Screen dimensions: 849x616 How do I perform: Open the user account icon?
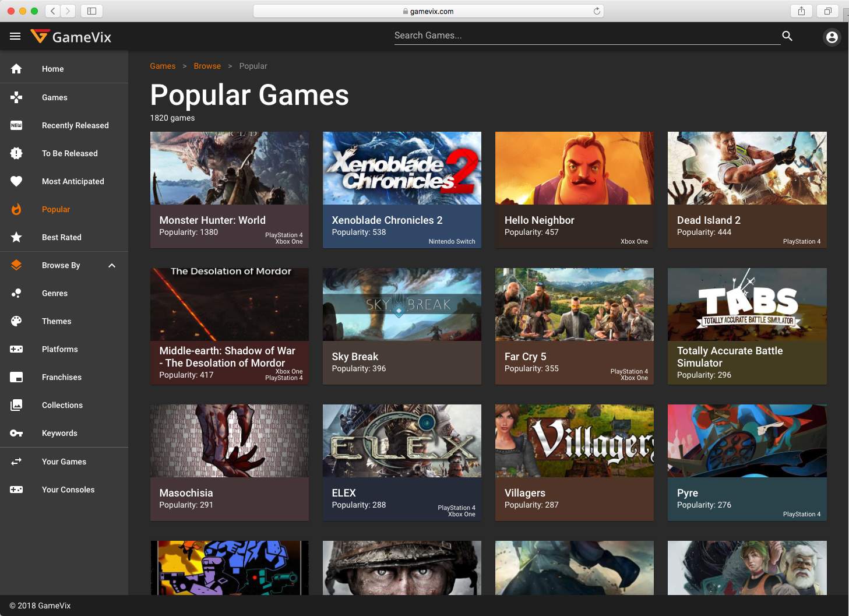pyautogui.click(x=832, y=37)
